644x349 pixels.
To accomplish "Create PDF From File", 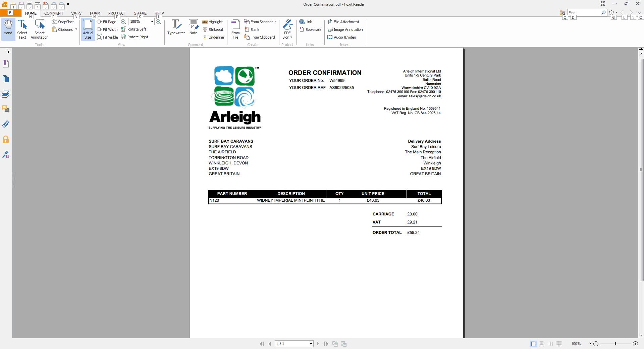I will pos(235,30).
